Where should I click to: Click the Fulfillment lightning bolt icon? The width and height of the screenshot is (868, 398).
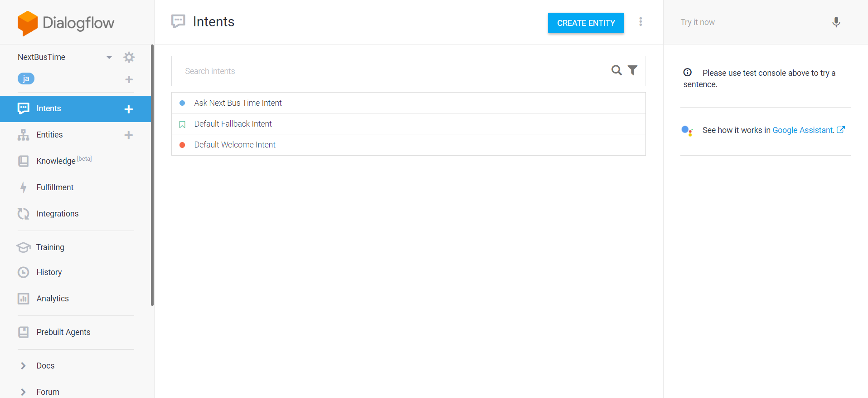coord(24,187)
